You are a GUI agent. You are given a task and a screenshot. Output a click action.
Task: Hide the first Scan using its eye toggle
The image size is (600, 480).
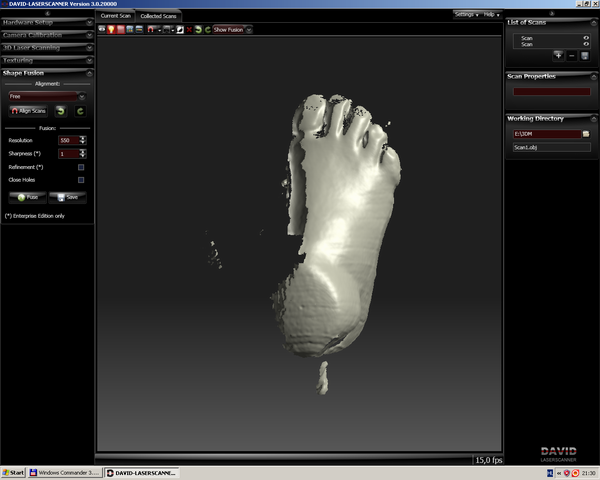(x=585, y=37)
